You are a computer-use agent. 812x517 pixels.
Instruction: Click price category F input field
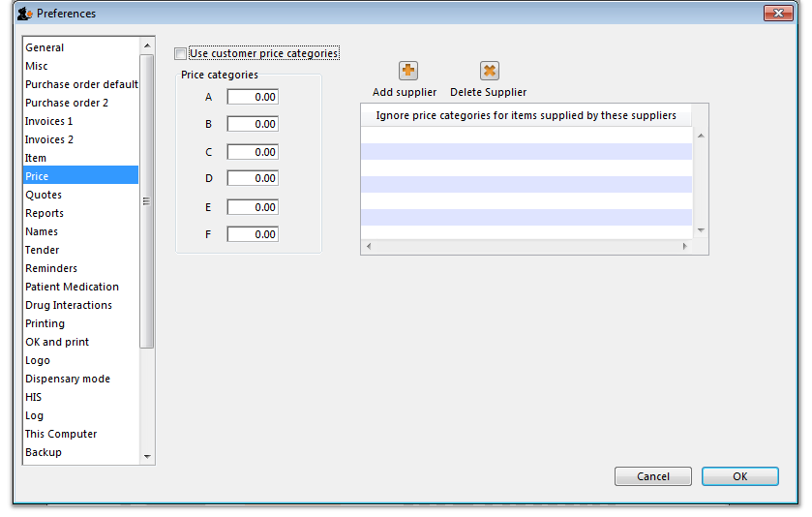click(253, 234)
